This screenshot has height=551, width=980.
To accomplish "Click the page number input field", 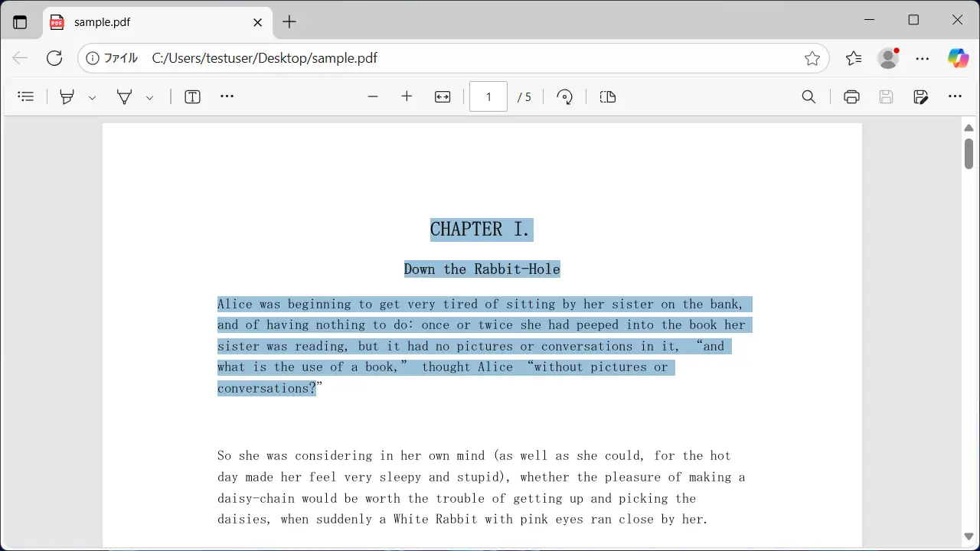I will click(x=488, y=96).
